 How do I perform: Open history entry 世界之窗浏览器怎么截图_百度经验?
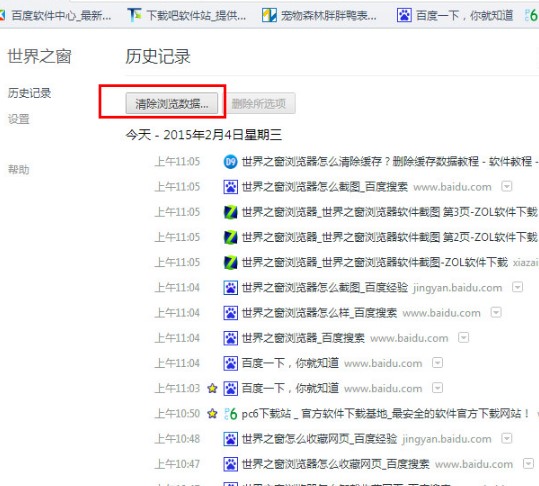[324, 288]
